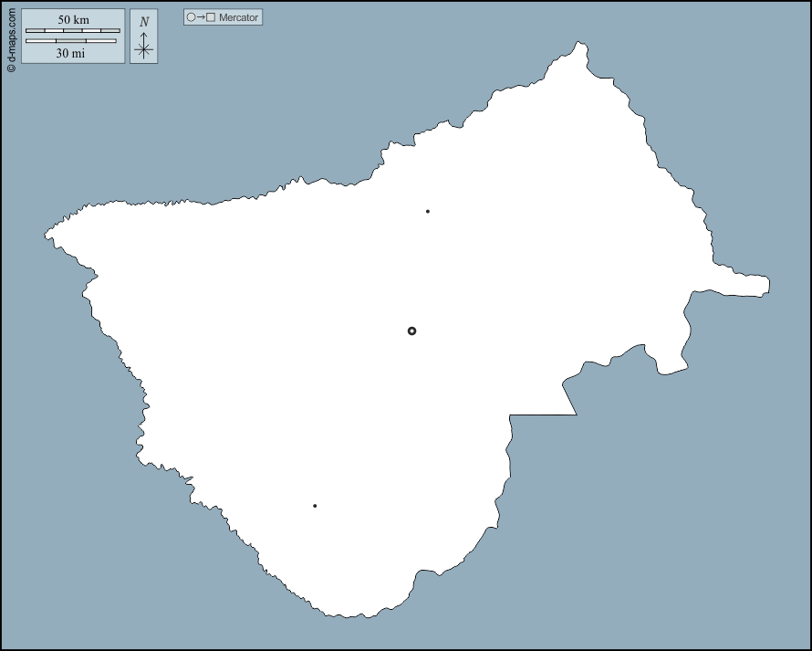Click the copyright symbol beside d-maps.com
The width and height of the screenshot is (812, 651).
(x=11, y=67)
